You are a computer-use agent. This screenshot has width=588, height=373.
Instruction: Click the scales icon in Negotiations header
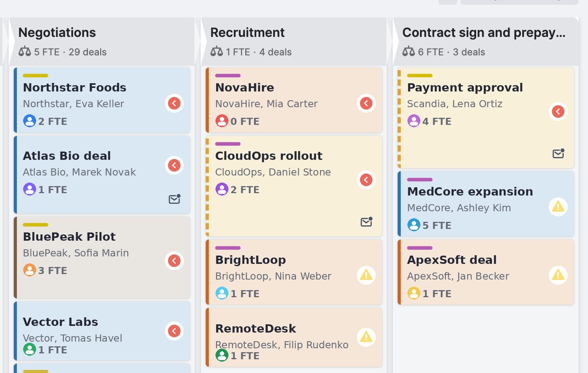click(x=25, y=52)
